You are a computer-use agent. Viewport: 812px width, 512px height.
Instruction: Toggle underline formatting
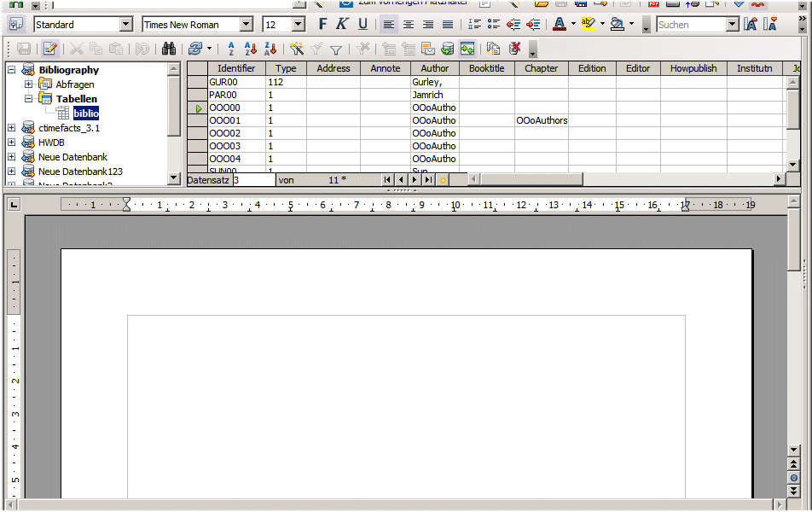(362, 25)
